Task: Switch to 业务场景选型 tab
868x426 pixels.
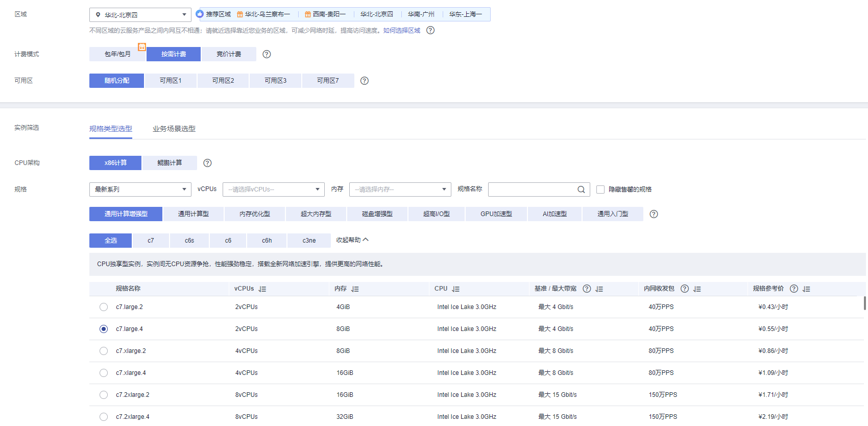Action: point(174,129)
